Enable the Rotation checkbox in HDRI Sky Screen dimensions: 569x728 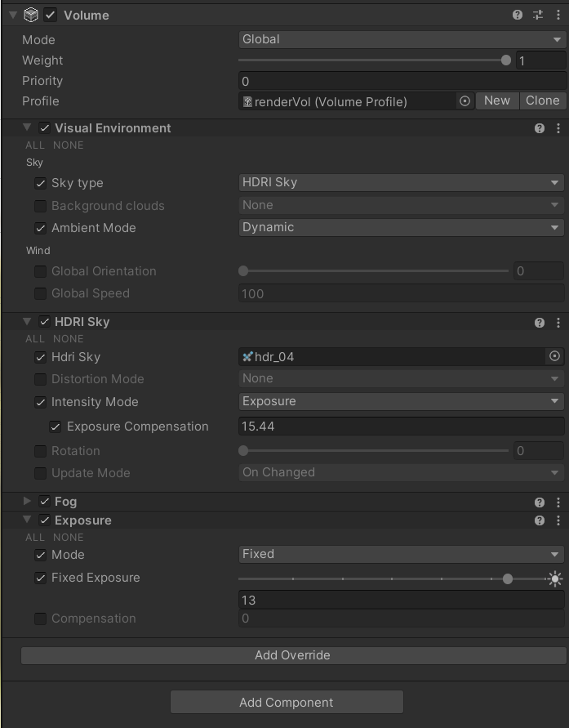[40, 450]
